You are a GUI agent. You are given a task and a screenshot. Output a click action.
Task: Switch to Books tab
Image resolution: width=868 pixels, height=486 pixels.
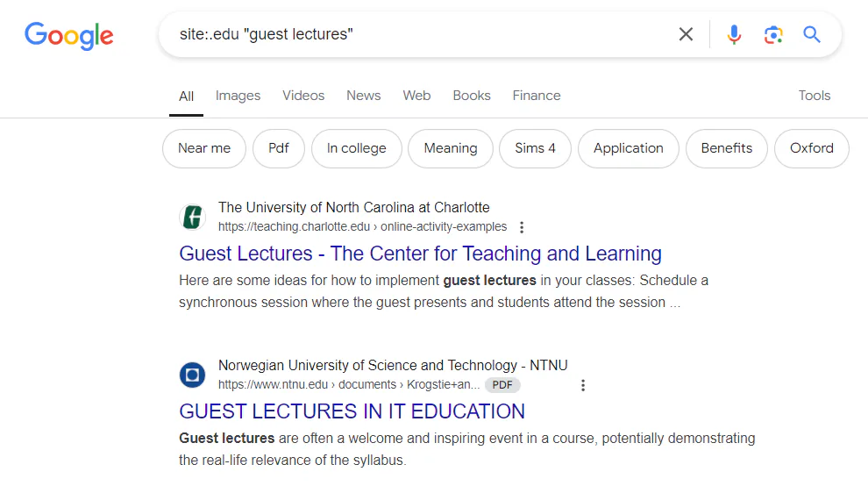pyautogui.click(x=472, y=96)
